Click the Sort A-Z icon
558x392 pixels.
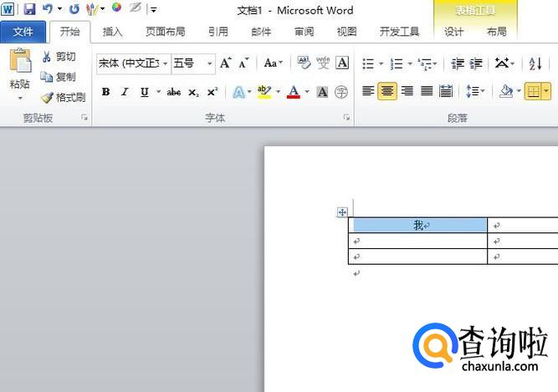[x=535, y=64]
